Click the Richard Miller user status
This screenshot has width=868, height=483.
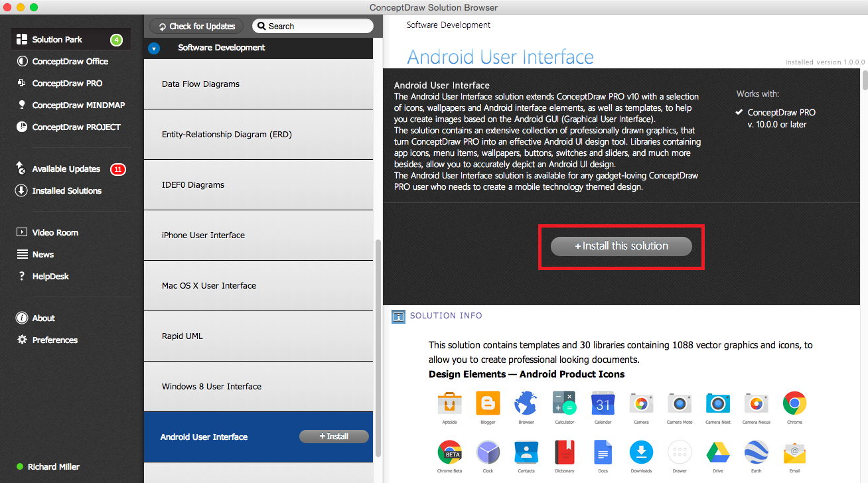(48, 467)
